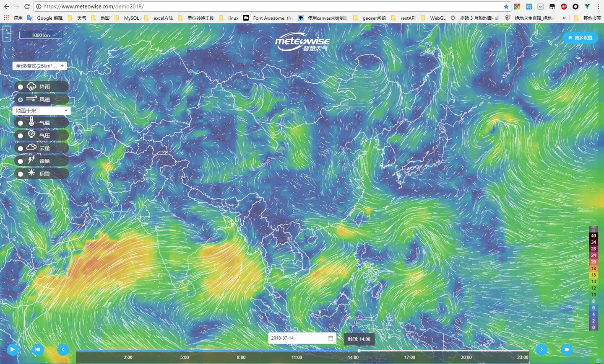Click the cloud cover icon
The height and width of the screenshot is (364, 604).
pos(32,147)
